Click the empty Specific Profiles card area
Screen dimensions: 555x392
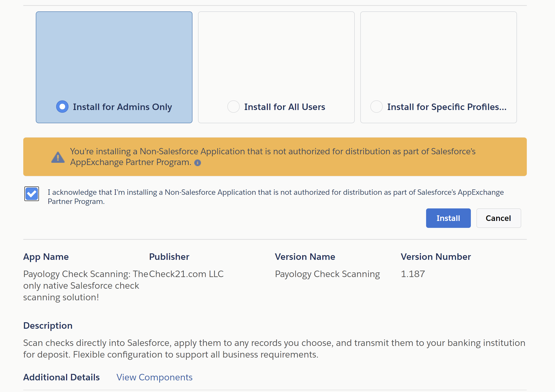point(438,55)
